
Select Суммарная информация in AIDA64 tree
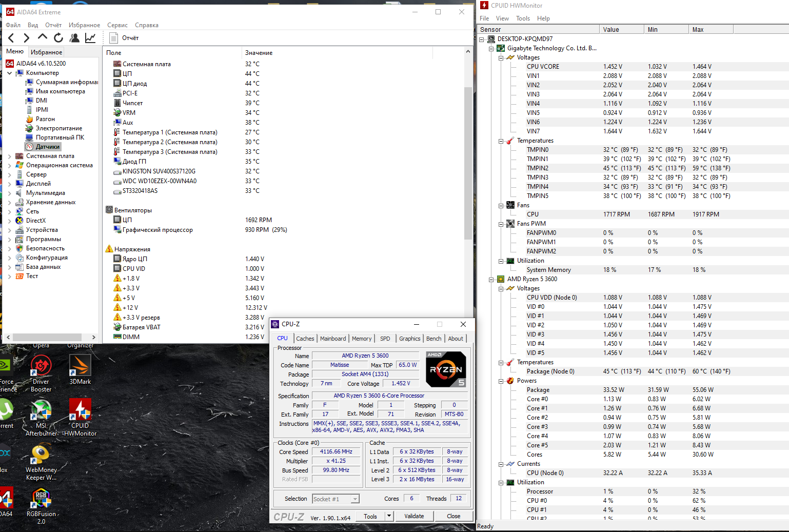click(62, 82)
